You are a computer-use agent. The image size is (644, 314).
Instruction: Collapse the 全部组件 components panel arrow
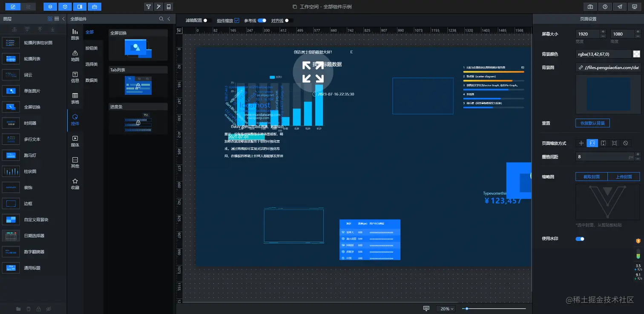click(169, 19)
